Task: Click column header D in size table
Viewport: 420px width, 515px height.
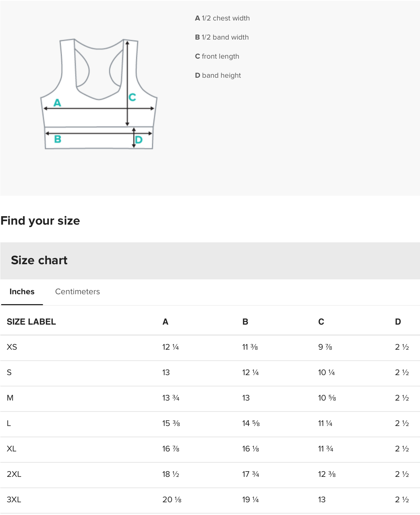Action: 398,322
